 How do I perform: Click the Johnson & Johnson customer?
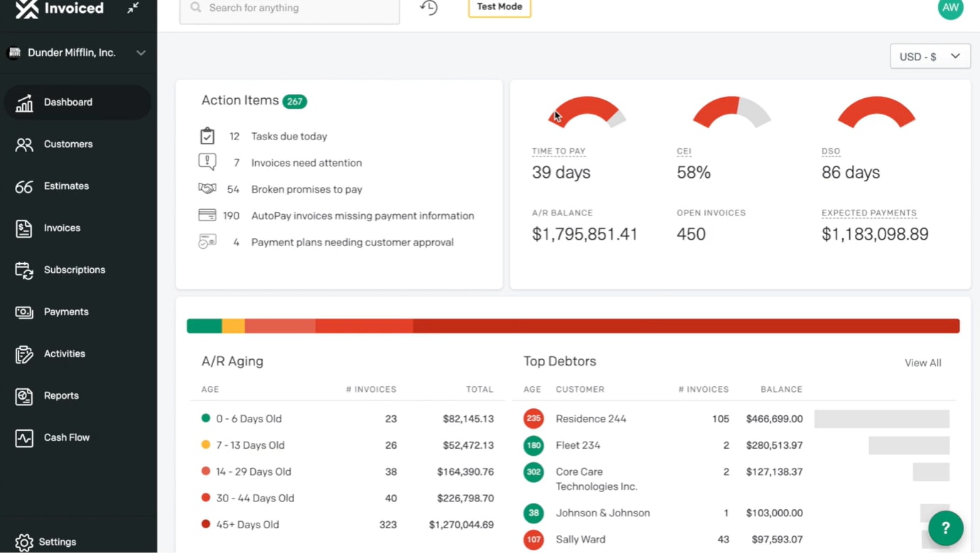(x=603, y=513)
